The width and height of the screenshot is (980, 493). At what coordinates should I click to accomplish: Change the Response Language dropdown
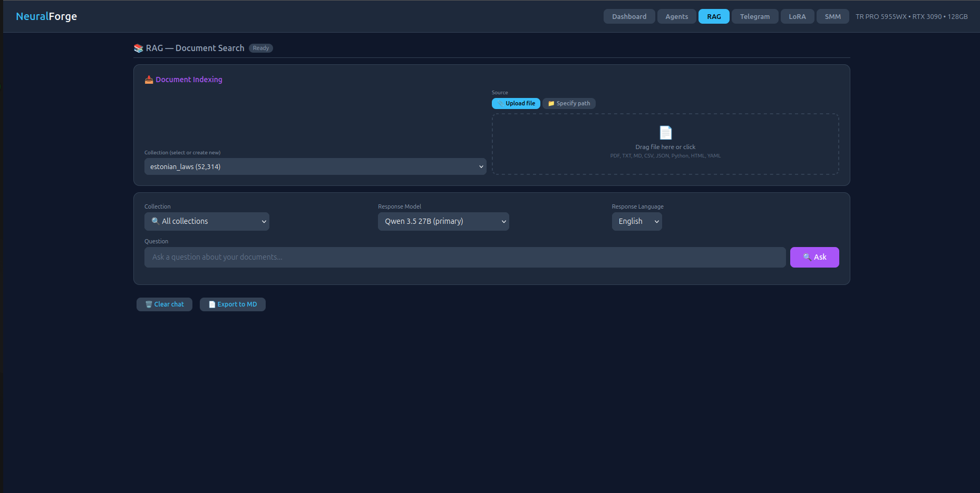tap(637, 221)
